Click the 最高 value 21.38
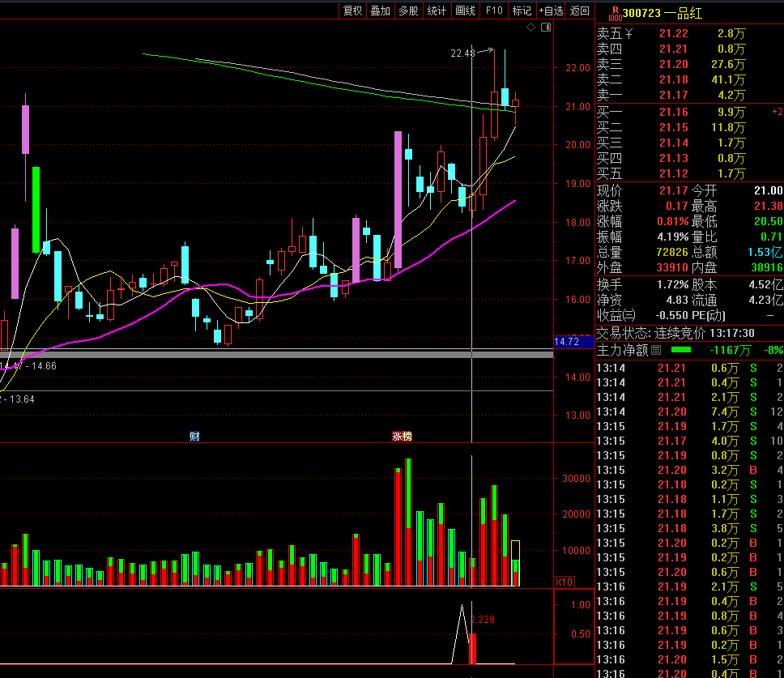 [768, 206]
